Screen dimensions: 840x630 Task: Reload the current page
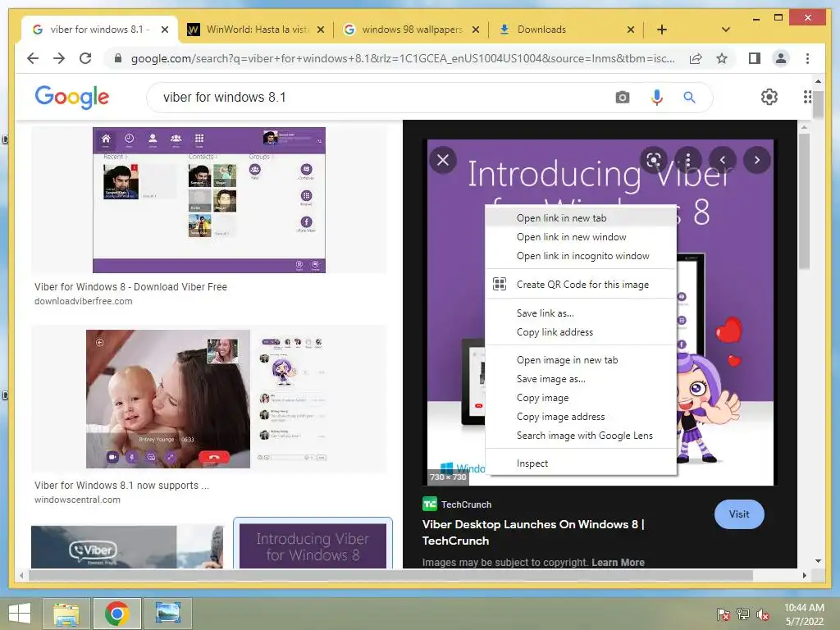pos(85,58)
